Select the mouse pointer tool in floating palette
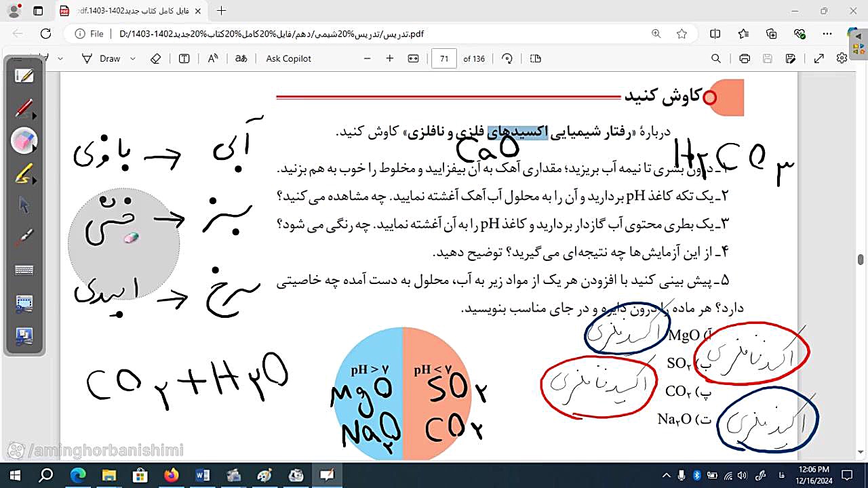The height and width of the screenshot is (488, 868). point(24,205)
